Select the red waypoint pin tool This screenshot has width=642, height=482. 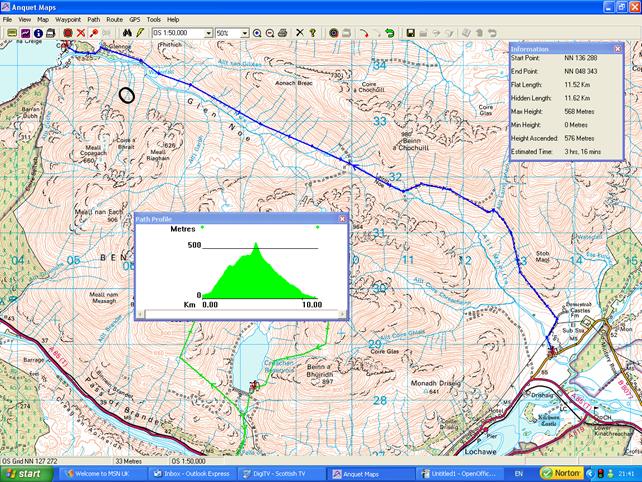coord(93,33)
